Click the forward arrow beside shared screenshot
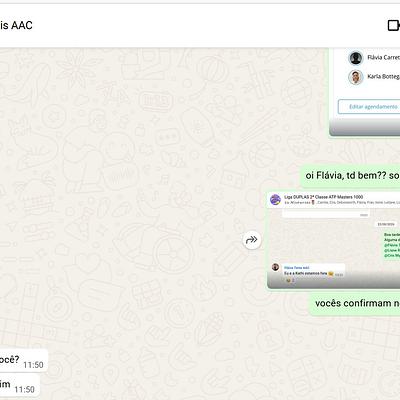This screenshot has height=400, width=400. pos(252,240)
